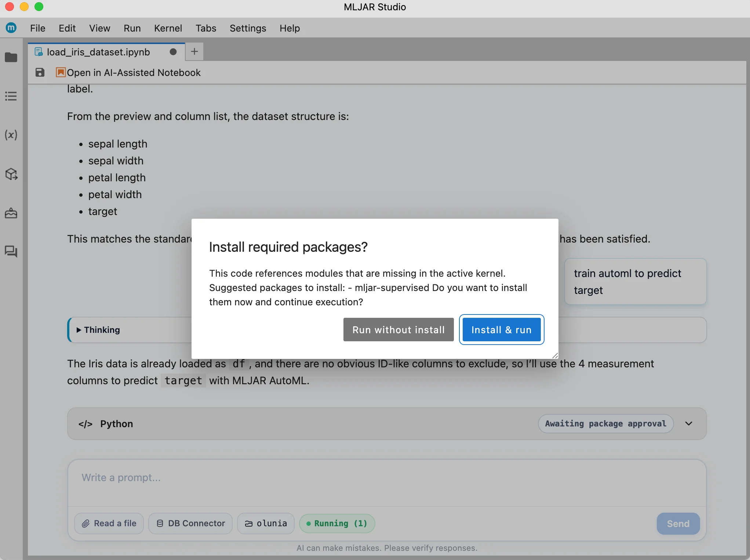
Task: Click the Running (1) kernel status
Action: tap(337, 523)
